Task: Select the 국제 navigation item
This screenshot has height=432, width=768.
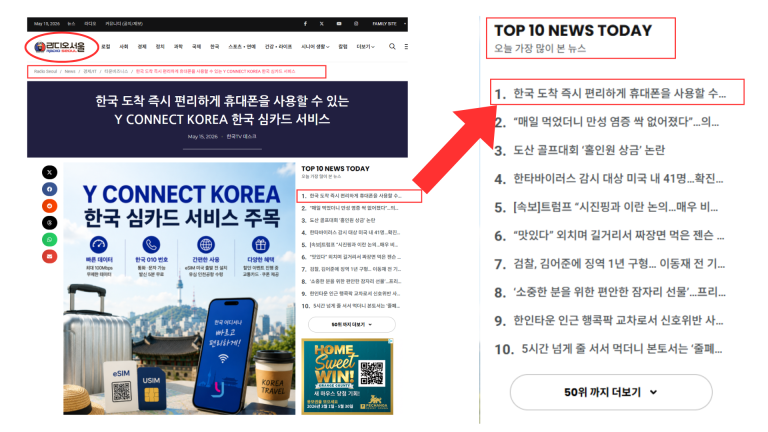Action: coord(196,47)
